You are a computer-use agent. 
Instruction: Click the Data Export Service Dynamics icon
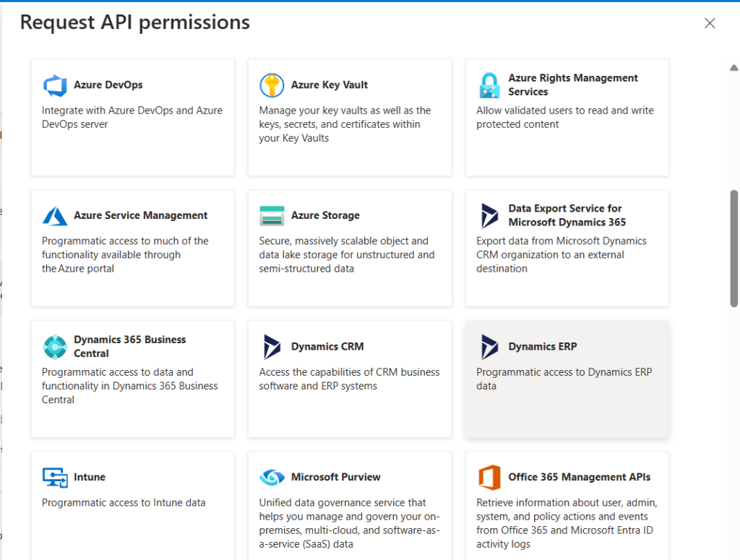[x=489, y=216]
